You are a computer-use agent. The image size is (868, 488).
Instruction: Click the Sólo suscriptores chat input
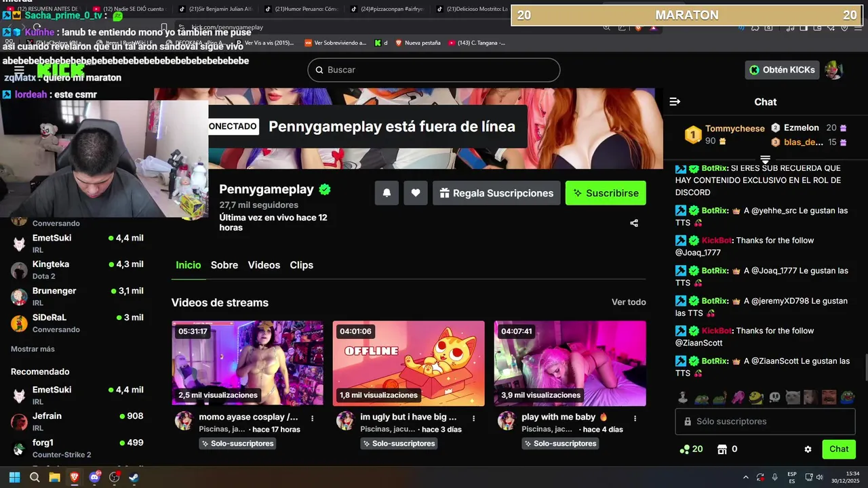(x=766, y=421)
